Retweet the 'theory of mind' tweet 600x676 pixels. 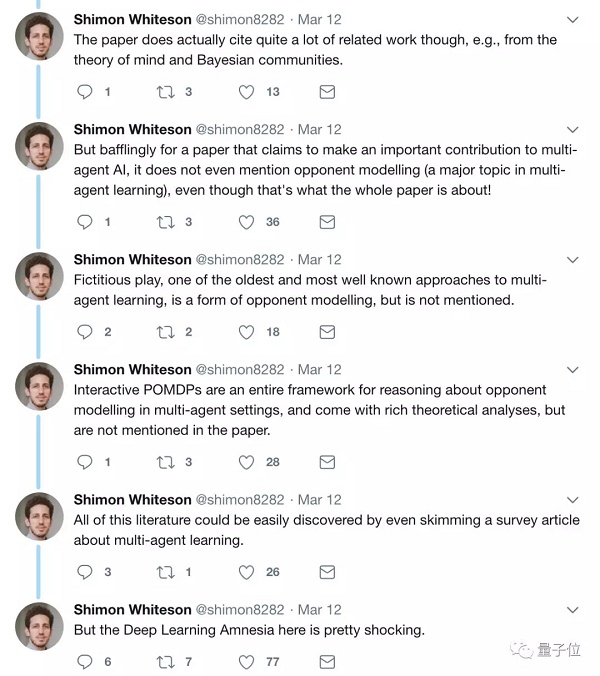coord(166,92)
